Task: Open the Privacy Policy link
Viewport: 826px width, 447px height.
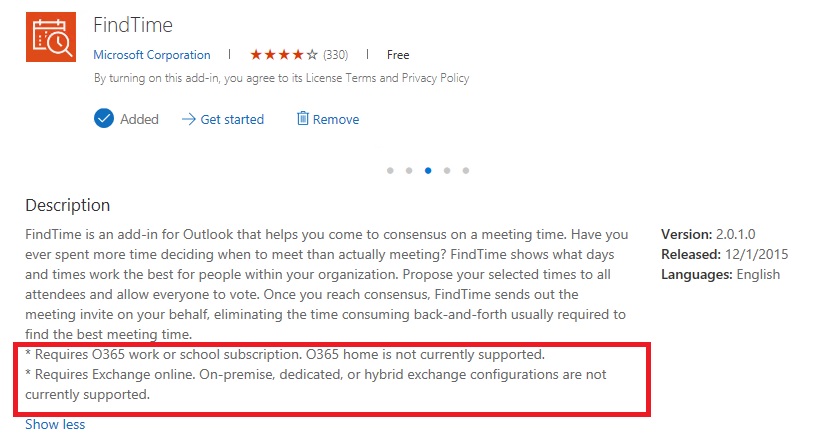Action: 435,78
